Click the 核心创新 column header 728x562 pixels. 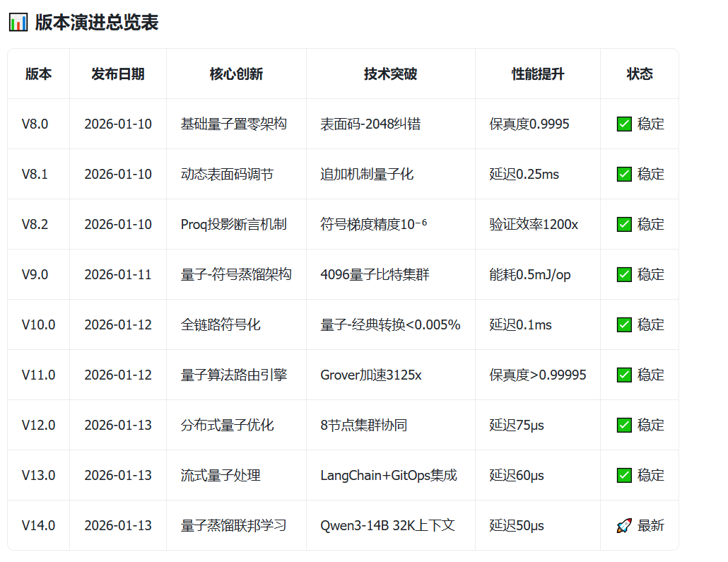(x=236, y=74)
